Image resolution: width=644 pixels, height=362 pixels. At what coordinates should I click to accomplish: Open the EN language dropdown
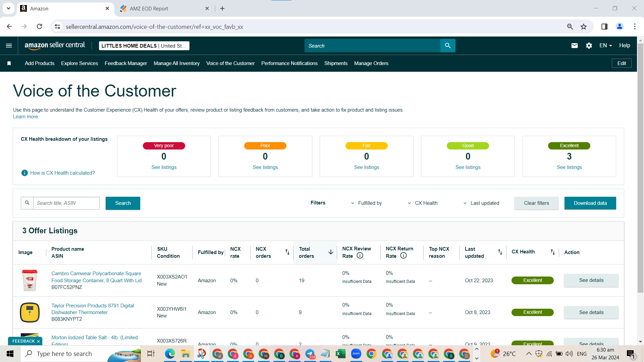(605, 46)
